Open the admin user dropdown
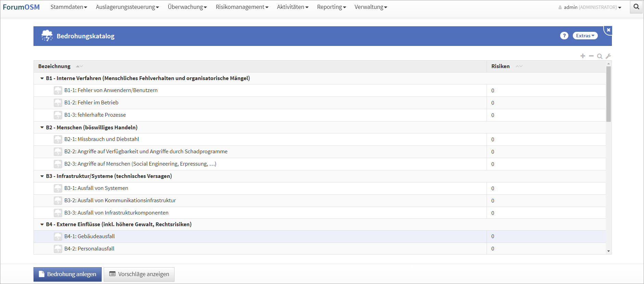 pos(590,7)
